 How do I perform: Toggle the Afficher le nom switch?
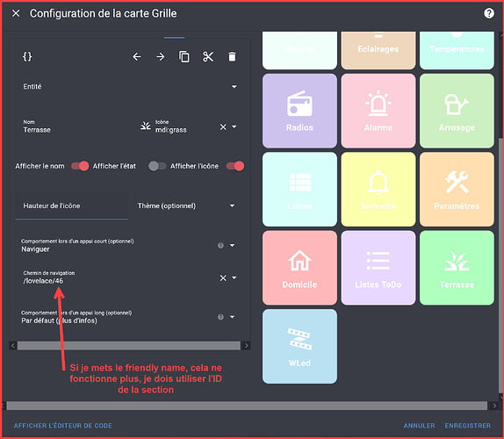[80, 166]
